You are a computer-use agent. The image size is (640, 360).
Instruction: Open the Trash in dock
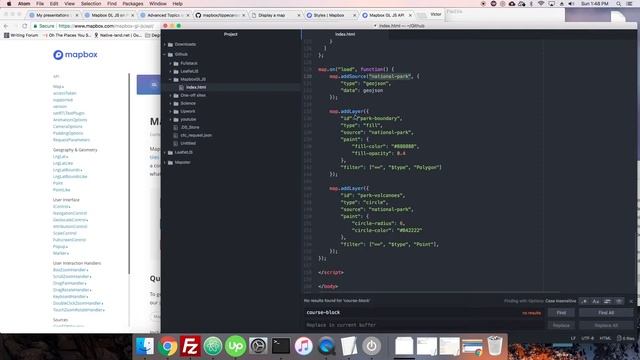coord(495,345)
